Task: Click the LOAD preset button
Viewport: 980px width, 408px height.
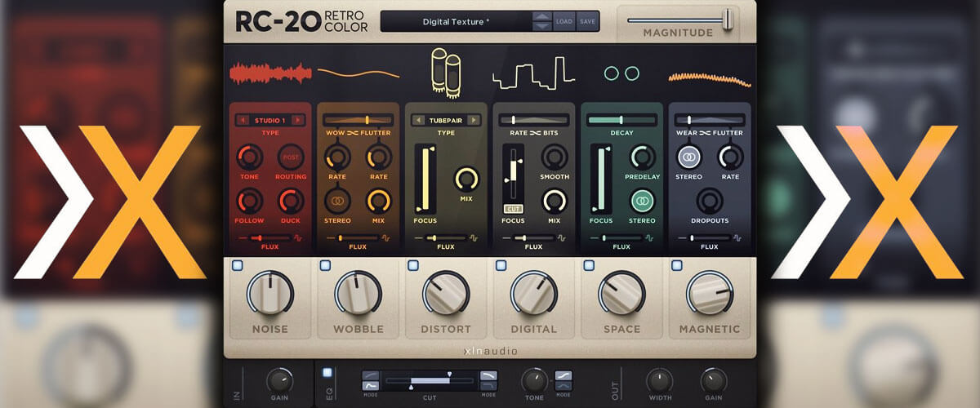Action: [564, 22]
